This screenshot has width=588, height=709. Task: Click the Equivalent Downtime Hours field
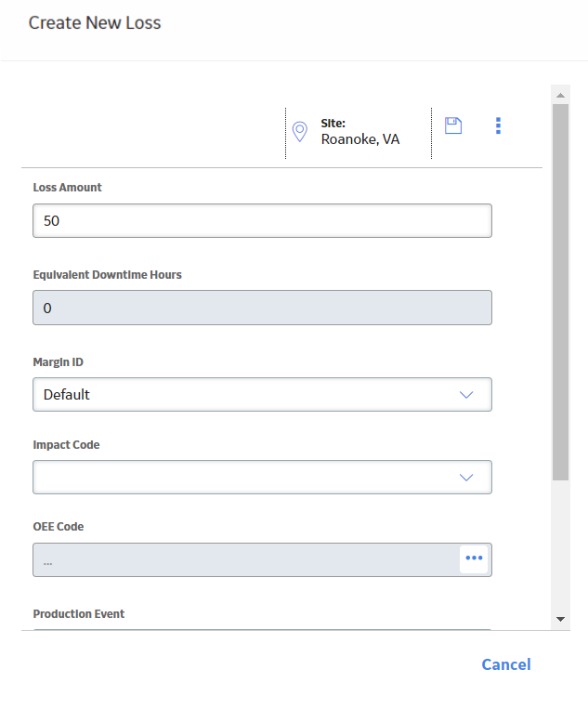[x=262, y=308]
